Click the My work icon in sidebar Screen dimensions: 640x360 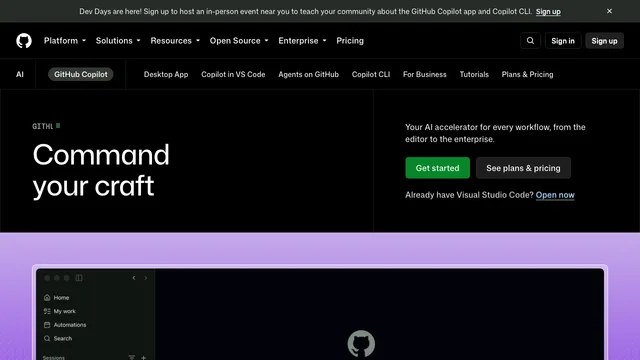pos(47,311)
